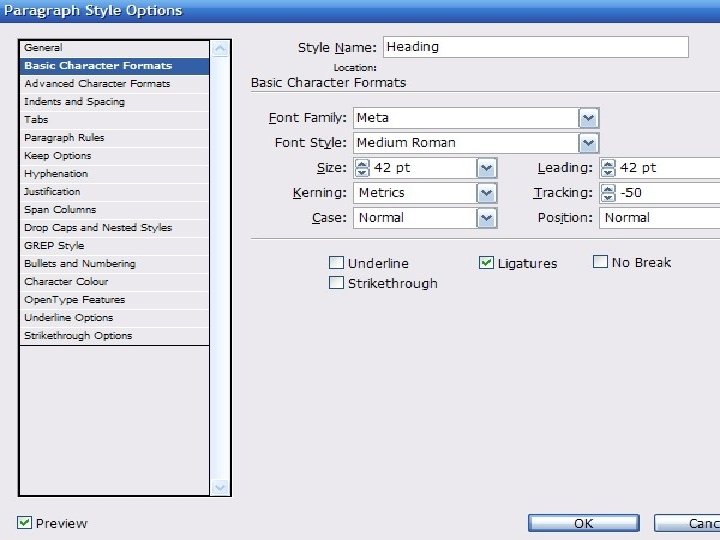
Task: Select Basic Character Formats category
Action: click(x=114, y=66)
